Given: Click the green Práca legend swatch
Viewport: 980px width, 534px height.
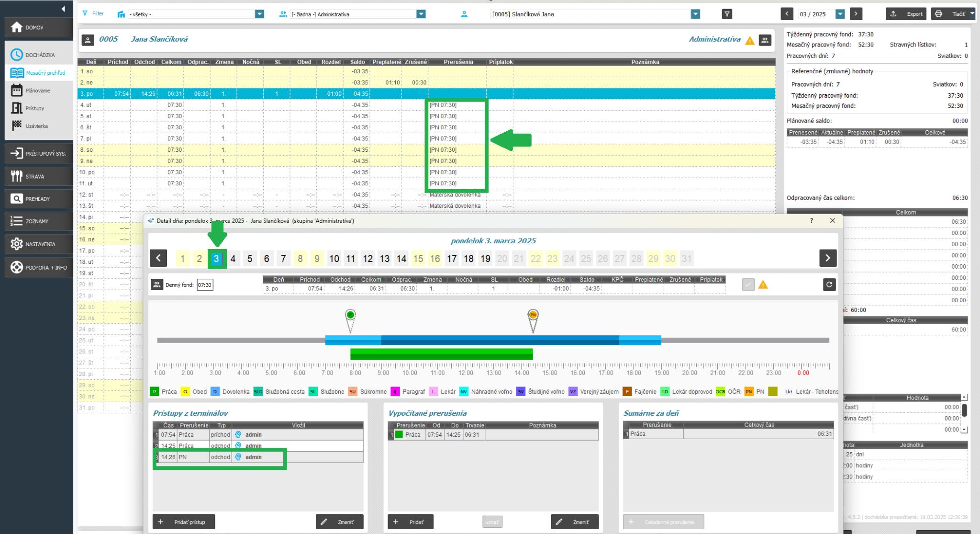Looking at the screenshot, I should click(x=155, y=392).
